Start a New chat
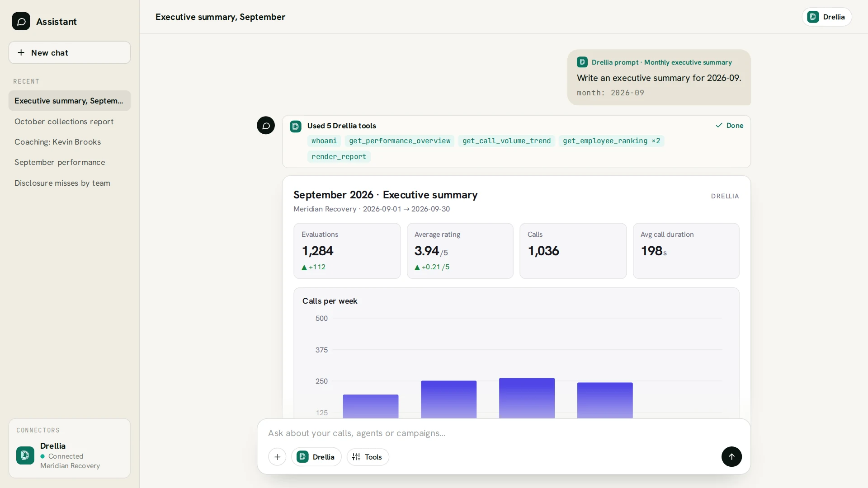 pos(70,52)
